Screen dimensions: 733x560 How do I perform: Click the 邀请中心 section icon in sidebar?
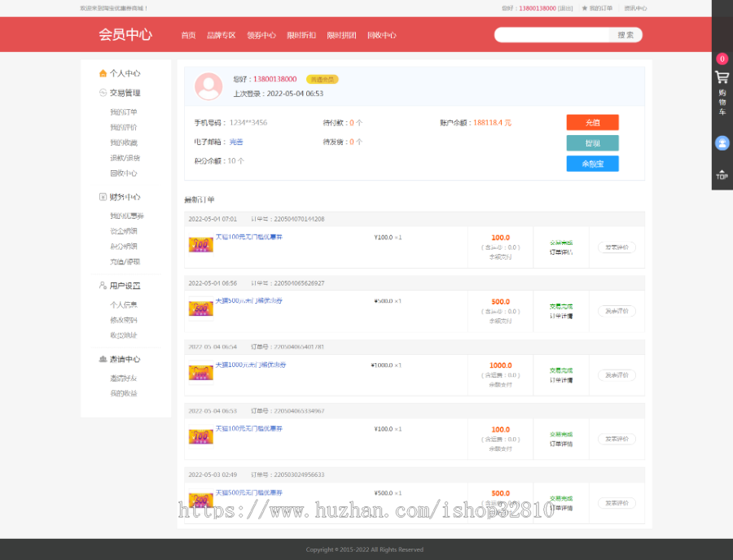[x=103, y=359]
